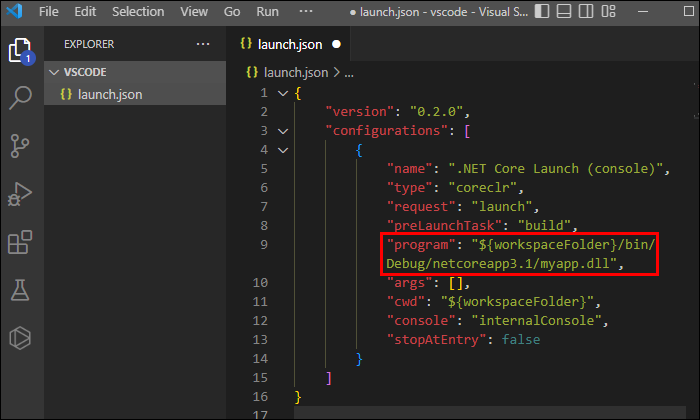Click the breadcrumb ellipsis after launch.json
The width and height of the screenshot is (700, 420).
(x=349, y=73)
